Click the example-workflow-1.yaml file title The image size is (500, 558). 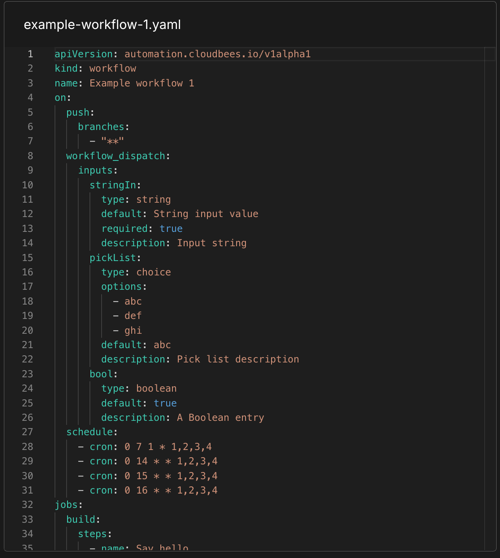[x=102, y=25]
